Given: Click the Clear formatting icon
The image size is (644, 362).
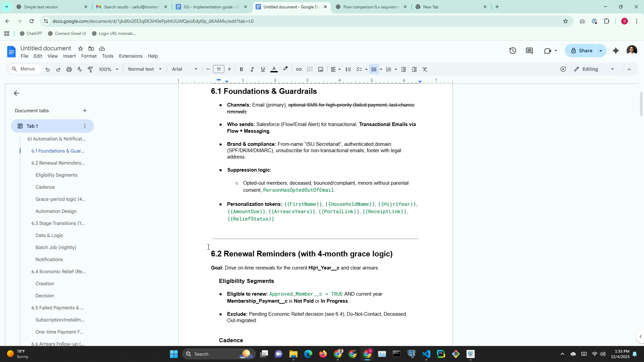Looking at the screenshot, I should (425, 69).
